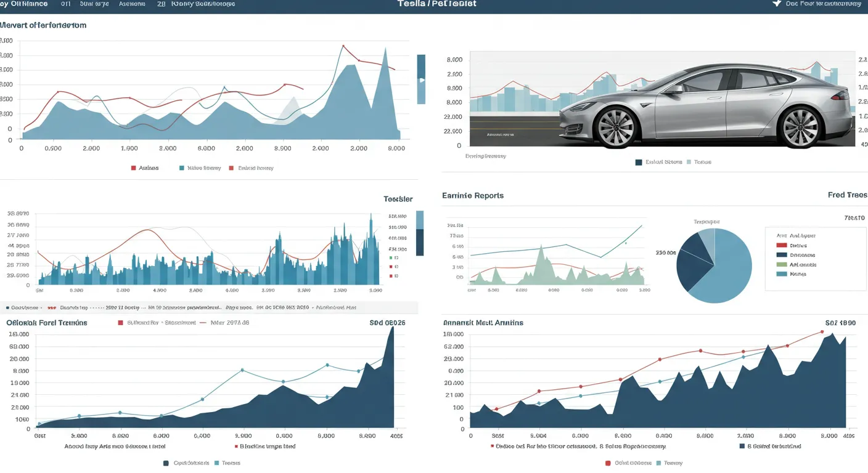This screenshot has height=473, width=868.
Task: Toggle the pale blue legend square below the car chart
Action: click(689, 162)
